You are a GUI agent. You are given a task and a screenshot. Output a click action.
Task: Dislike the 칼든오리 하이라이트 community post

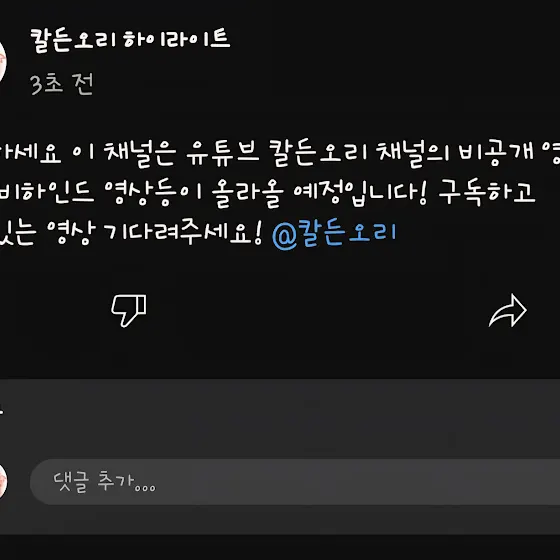tap(129, 310)
